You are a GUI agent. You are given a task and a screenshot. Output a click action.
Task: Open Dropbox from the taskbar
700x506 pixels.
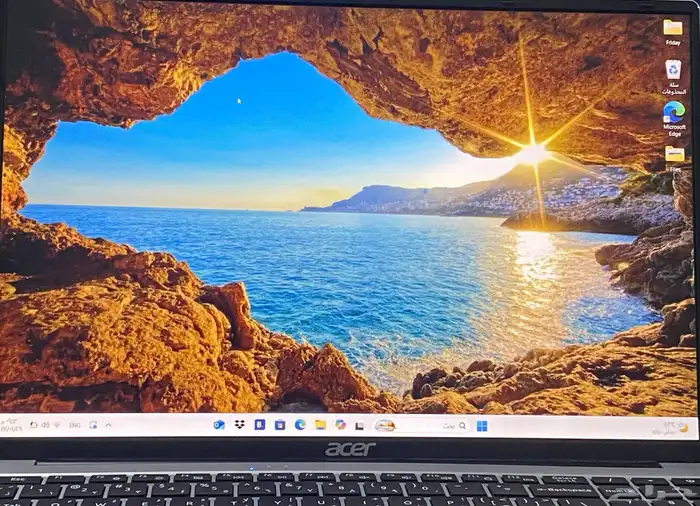[239, 425]
